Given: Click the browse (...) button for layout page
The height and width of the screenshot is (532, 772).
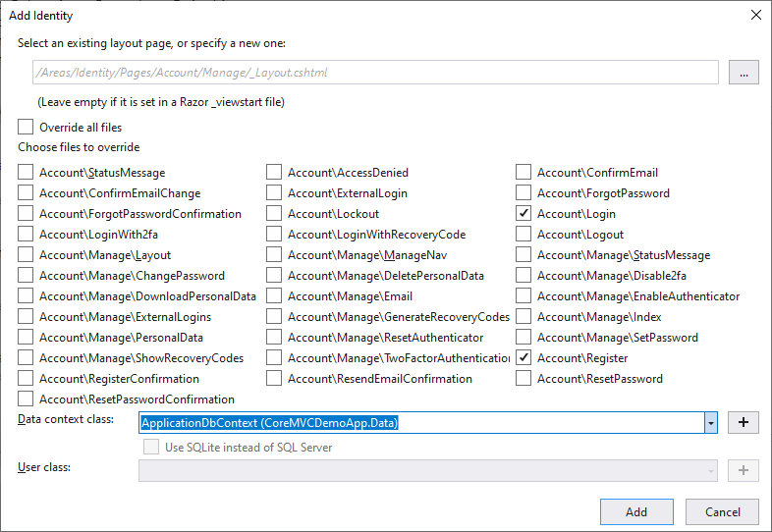Looking at the screenshot, I should [744, 73].
